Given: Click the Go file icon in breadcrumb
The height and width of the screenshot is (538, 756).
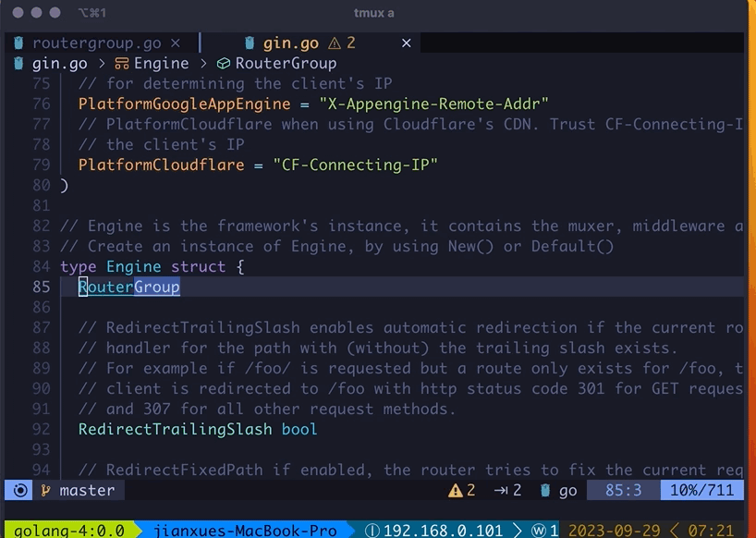Looking at the screenshot, I should [18, 64].
